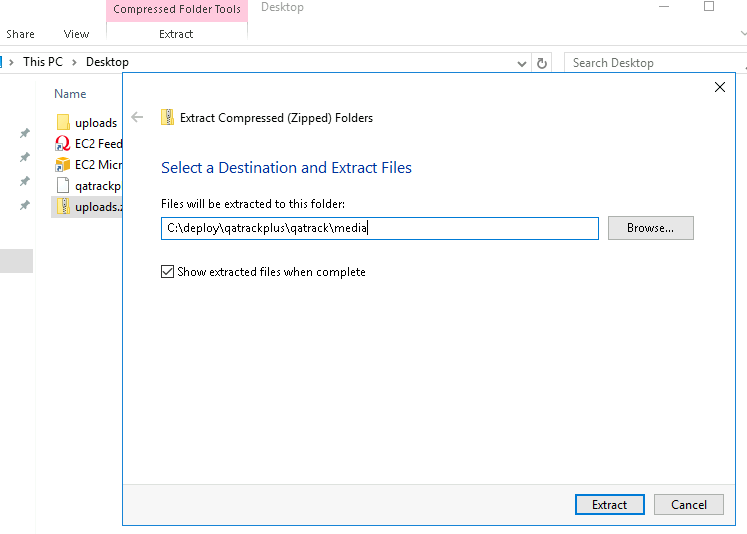Open the Extract ribbon tab
This screenshot has width=747, height=534.
coord(176,34)
